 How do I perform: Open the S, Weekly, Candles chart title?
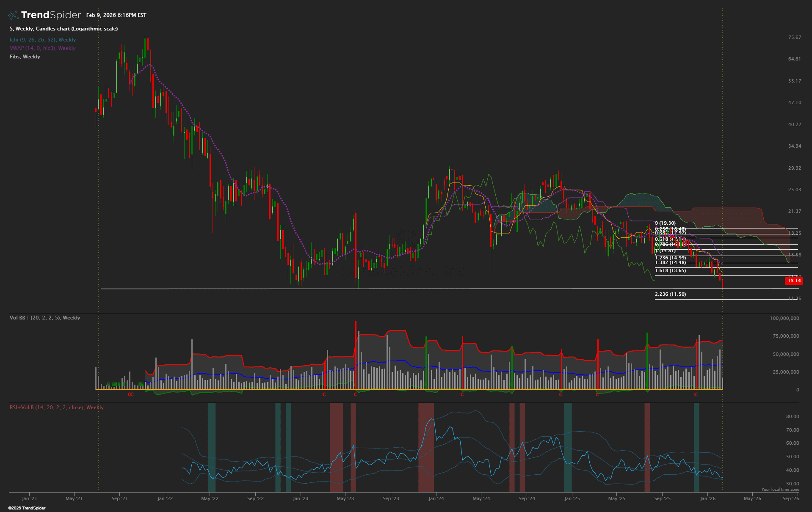pyautogui.click(x=64, y=29)
